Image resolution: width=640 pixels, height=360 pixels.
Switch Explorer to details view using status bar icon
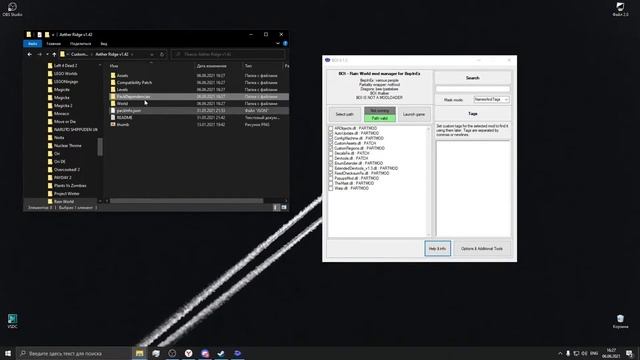point(276,207)
